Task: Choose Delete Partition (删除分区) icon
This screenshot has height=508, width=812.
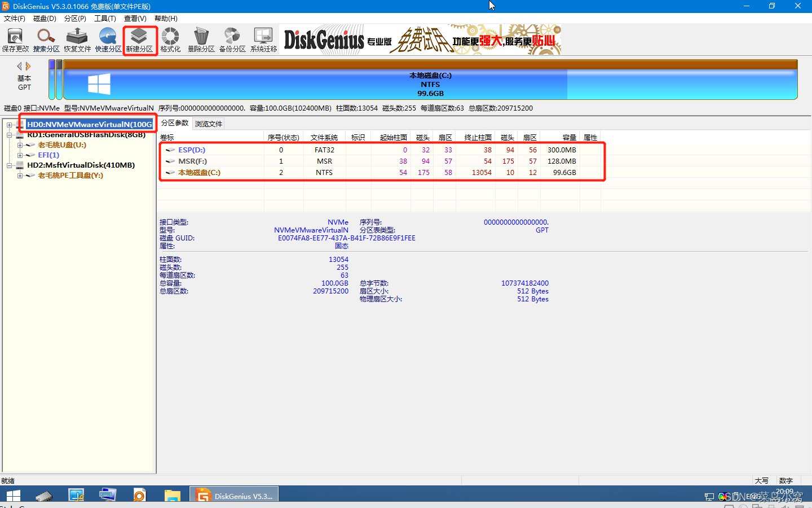Action: [x=201, y=40]
